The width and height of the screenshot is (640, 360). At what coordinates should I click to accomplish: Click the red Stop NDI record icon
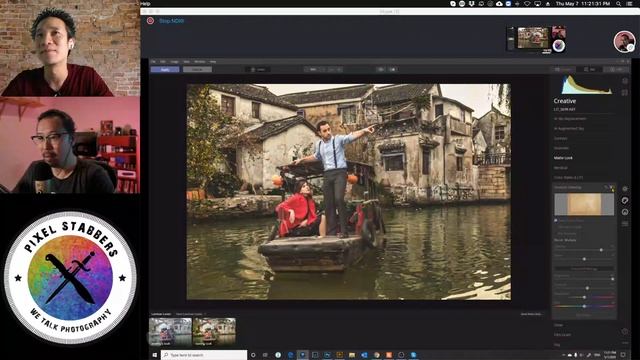(x=150, y=20)
